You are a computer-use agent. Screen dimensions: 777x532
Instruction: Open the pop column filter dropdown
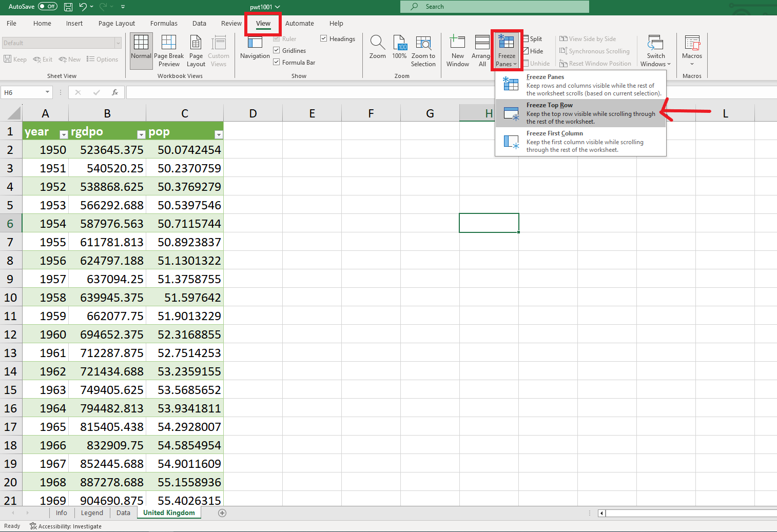219,134
